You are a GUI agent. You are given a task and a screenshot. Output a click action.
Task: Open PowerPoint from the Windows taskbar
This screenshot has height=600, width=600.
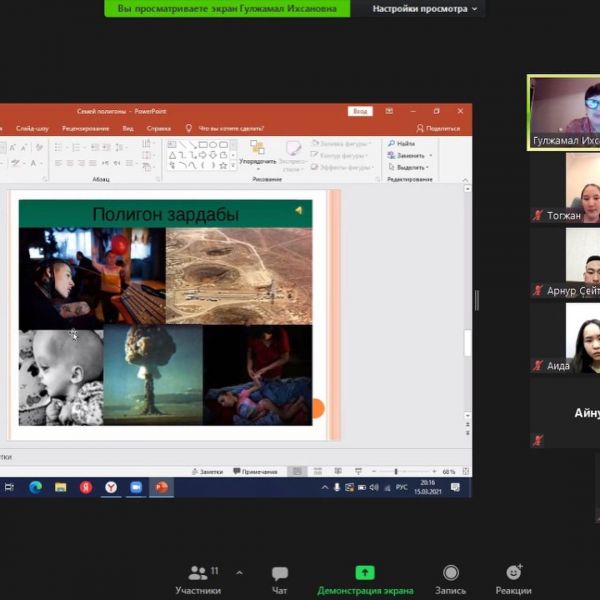pyautogui.click(x=161, y=487)
